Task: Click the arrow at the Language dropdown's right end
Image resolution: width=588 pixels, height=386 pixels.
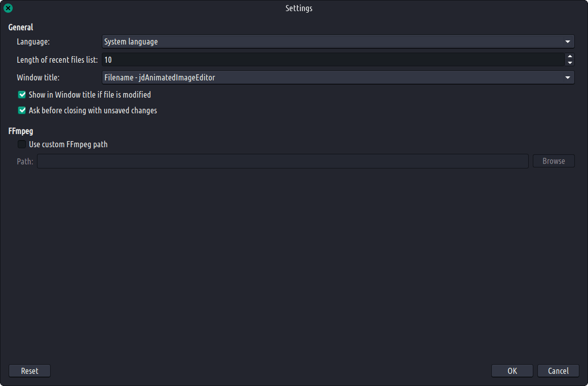Action: pyautogui.click(x=567, y=41)
